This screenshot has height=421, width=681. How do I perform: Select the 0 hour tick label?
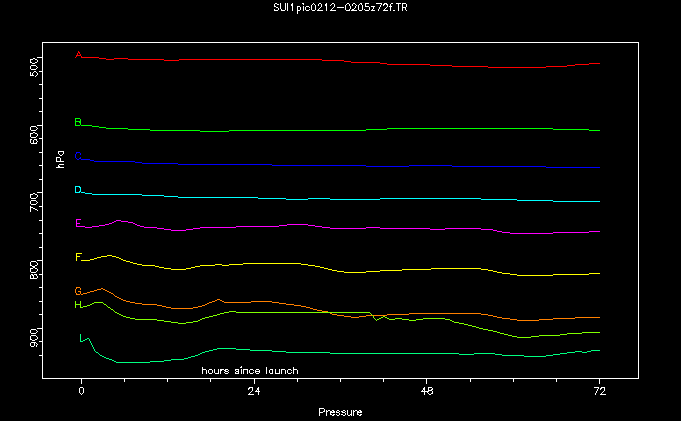[x=81, y=391]
